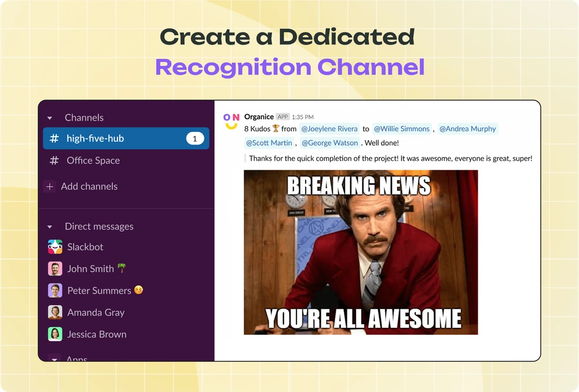This screenshot has height=392, width=579.
Task: Click the '8 Kudos' text
Action: (x=257, y=129)
